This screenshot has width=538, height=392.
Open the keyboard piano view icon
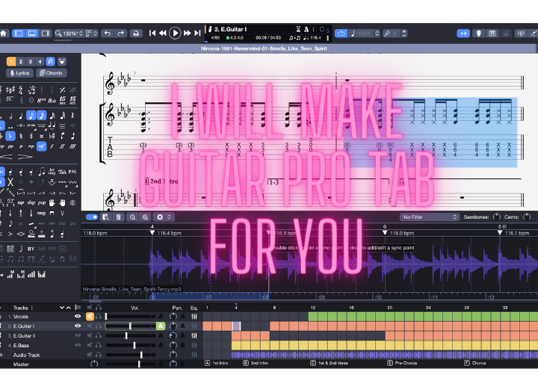pyautogui.click(x=492, y=34)
